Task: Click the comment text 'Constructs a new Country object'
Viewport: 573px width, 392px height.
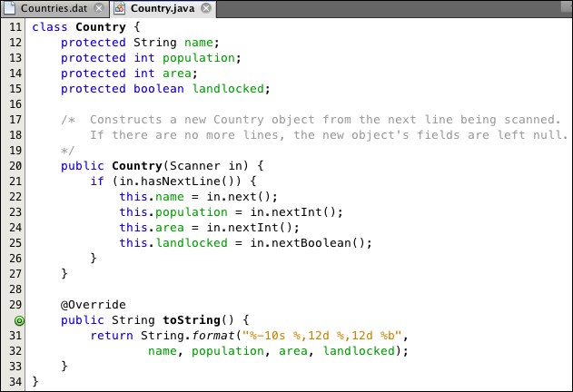Action: (203, 120)
